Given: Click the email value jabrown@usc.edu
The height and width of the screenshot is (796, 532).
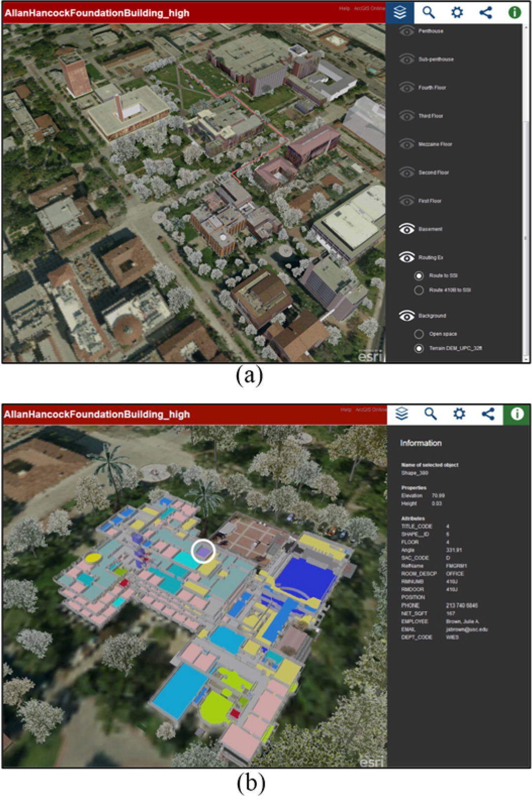Looking at the screenshot, I should (x=466, y=629).
